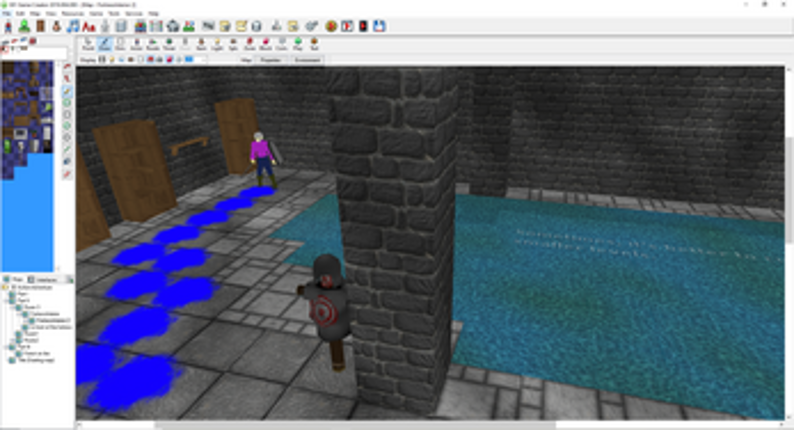Open the Maps tab in left panel

pyautogui.click(x=14, y=280)
